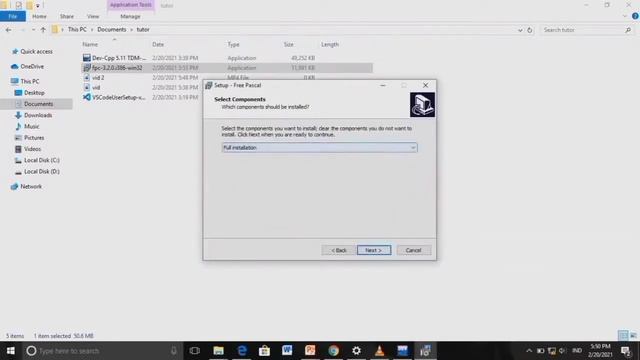Open File Explorer from taskbar
The width and height of the screenshot is (640, 360).
tap(218, 351)
